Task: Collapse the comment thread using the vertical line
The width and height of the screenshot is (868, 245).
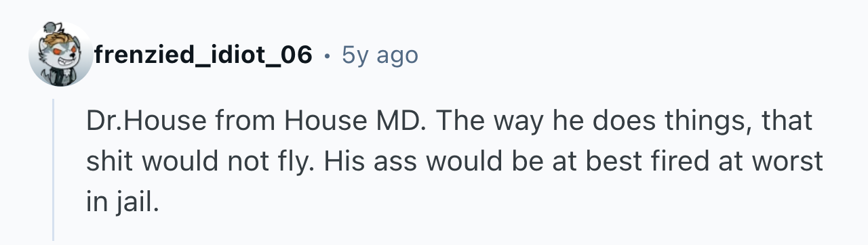Action: click(x=54, y=169)
